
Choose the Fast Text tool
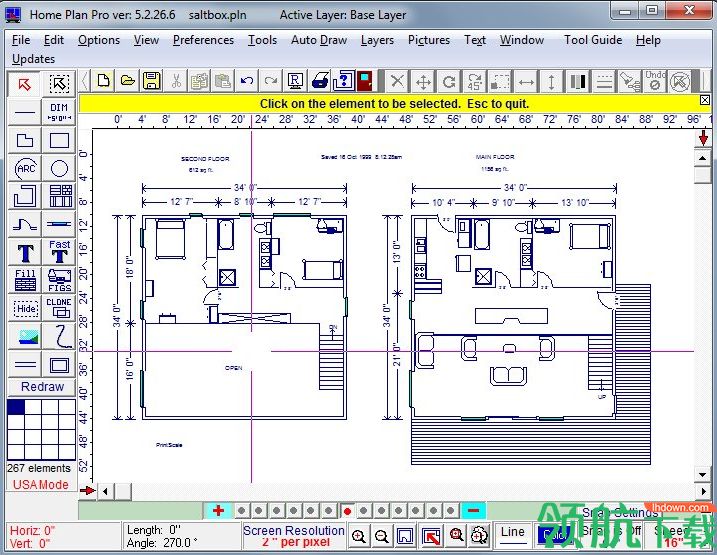pos(59,252)
